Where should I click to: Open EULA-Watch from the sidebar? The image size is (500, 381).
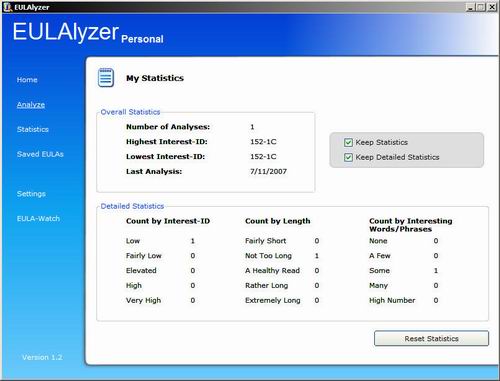click(x=38, y=219)
